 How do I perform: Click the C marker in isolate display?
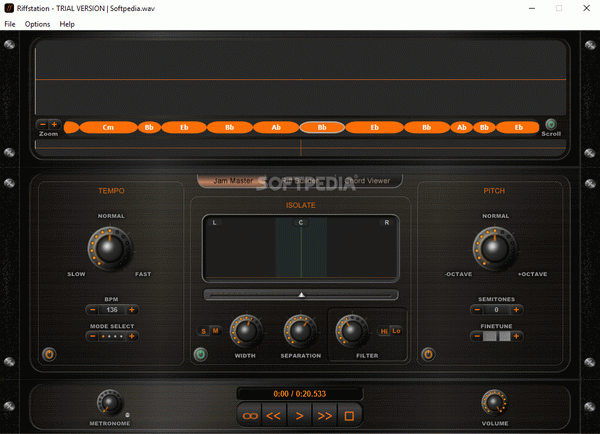coord(301,222)
